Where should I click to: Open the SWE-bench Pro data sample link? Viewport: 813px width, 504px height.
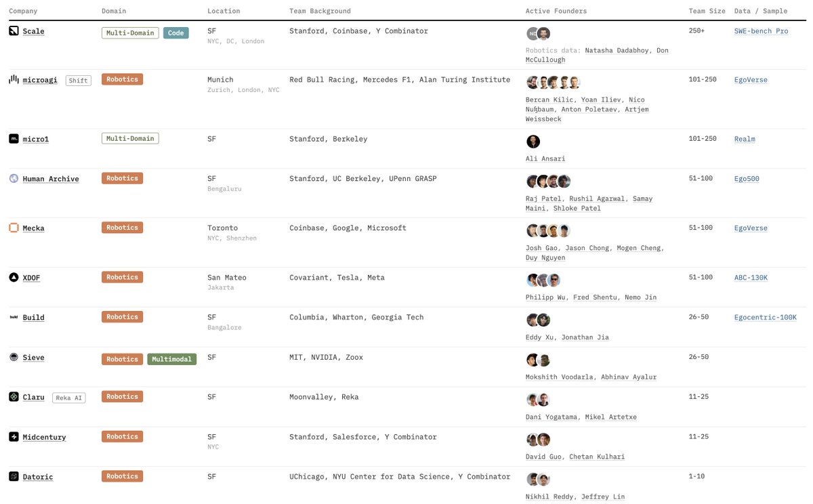pyautogui.click(x=762, y=31)
